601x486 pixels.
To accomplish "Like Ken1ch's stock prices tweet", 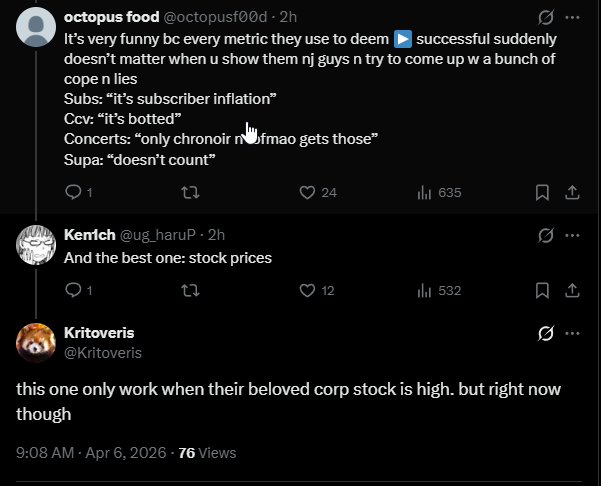I will coord(308,291).
